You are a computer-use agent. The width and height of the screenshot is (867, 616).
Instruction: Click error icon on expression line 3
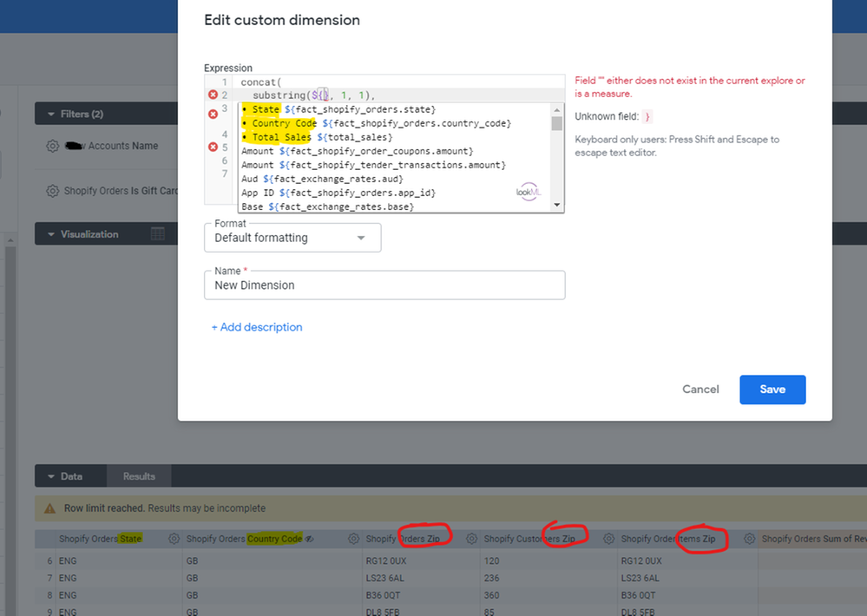[x=213, y=114]
